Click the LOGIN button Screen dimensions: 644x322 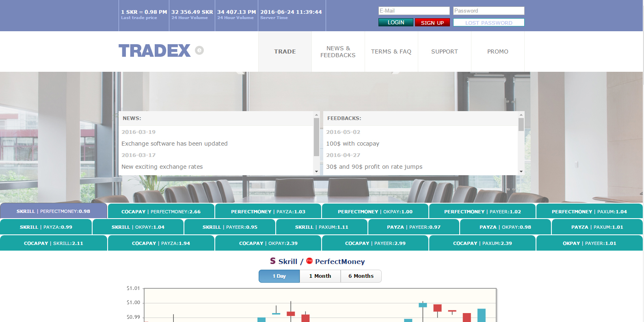click(396, 22)
